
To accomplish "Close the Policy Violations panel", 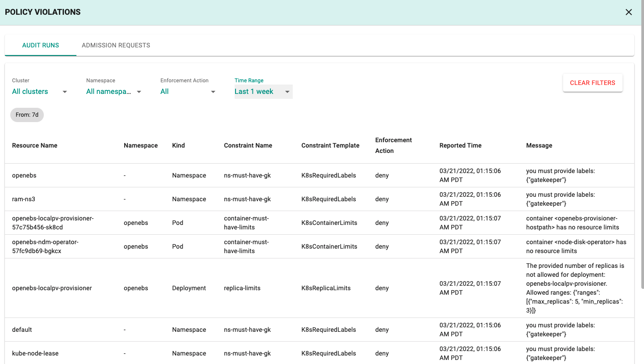I will 629,12.
